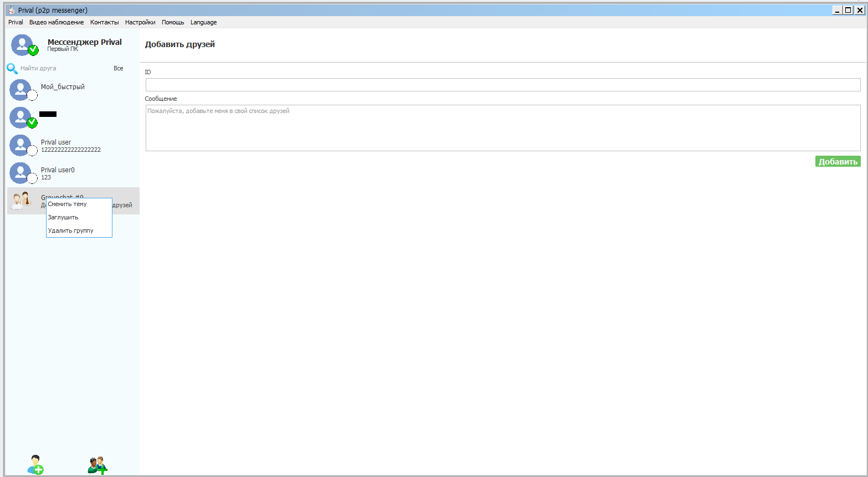Click the create group chat icon
Viewport: 868px width, 477px height.
pos(97,465)
